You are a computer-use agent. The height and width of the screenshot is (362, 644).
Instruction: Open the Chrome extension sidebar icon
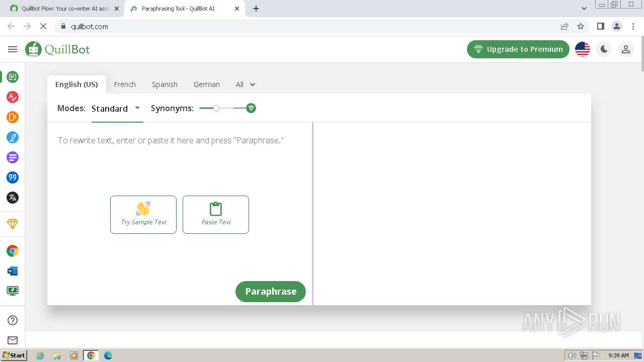(13, 251)
